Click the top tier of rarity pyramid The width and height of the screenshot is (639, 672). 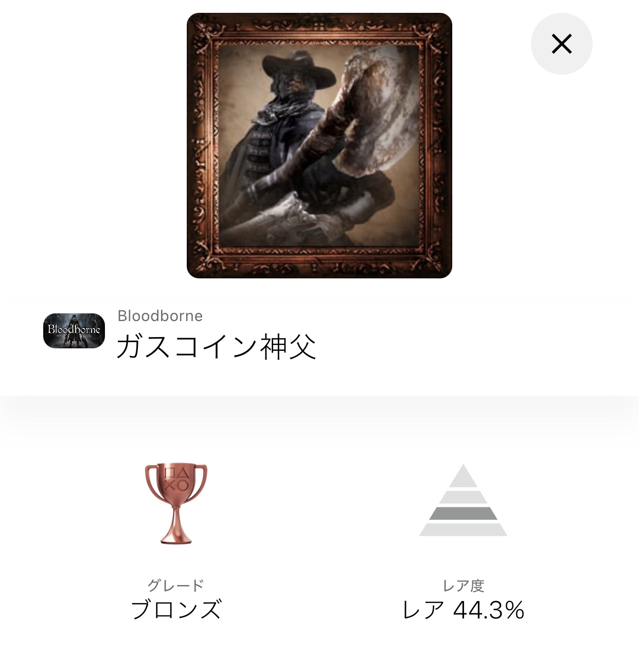tap(463, 477)
